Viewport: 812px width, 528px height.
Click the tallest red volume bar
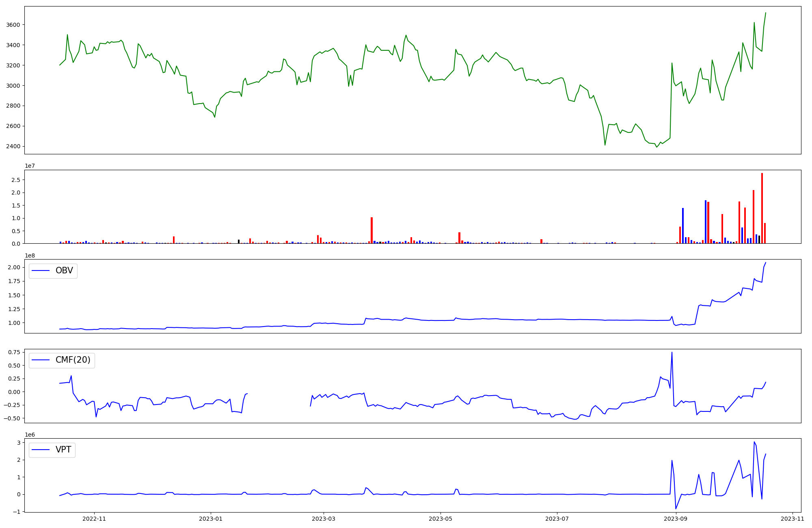pos(762,208)
